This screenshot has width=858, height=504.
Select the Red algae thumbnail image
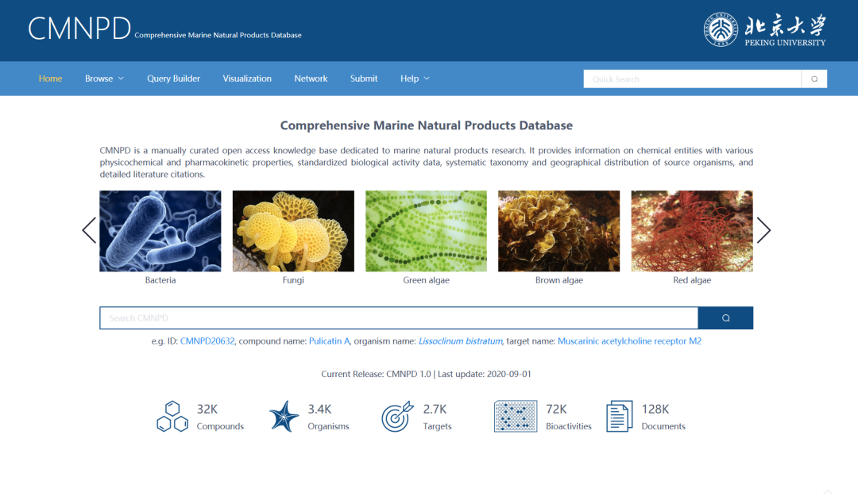692,231
